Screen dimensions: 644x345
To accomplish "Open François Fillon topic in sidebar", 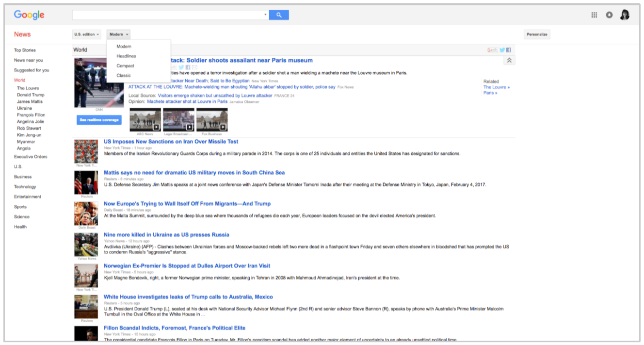I will 31,115.
